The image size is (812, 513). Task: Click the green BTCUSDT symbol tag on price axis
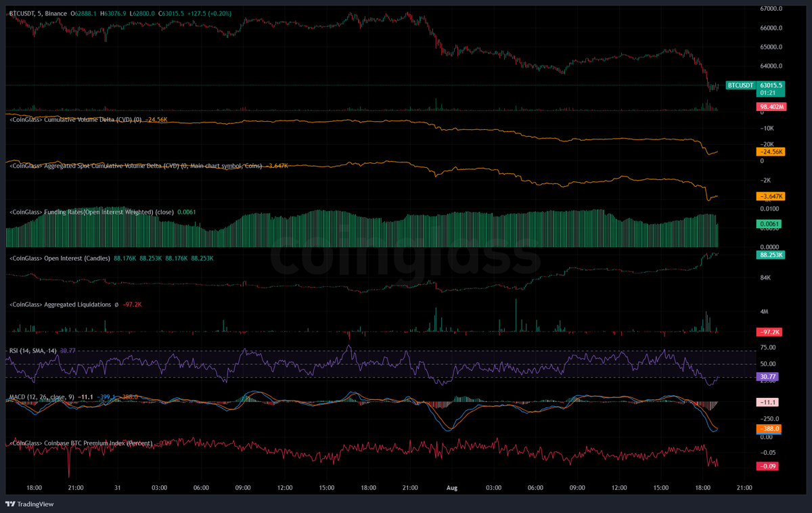(x=740, y=85)
